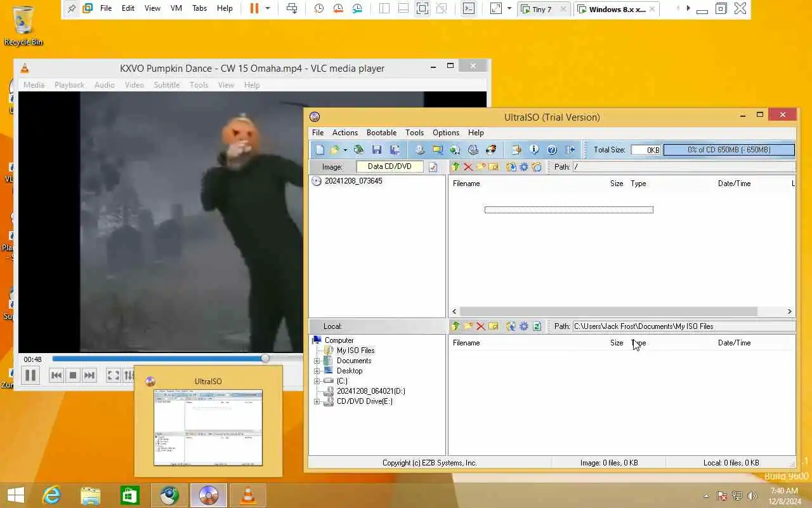The height and width of the screenshot is (508, 812).
Task: Click the blue gear icon in Local pane toolbar
Action: pyautogui.click(x=524, y=326)
